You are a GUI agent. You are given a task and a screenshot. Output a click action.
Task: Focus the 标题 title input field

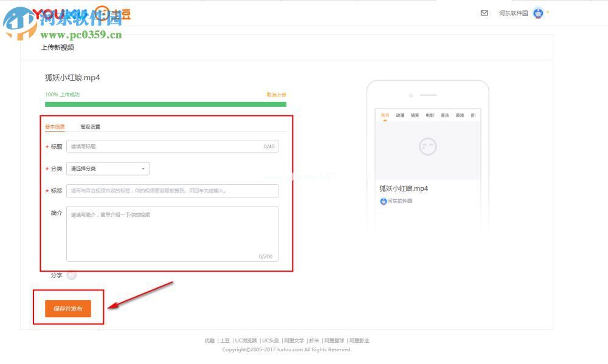(x=164, y=146)
